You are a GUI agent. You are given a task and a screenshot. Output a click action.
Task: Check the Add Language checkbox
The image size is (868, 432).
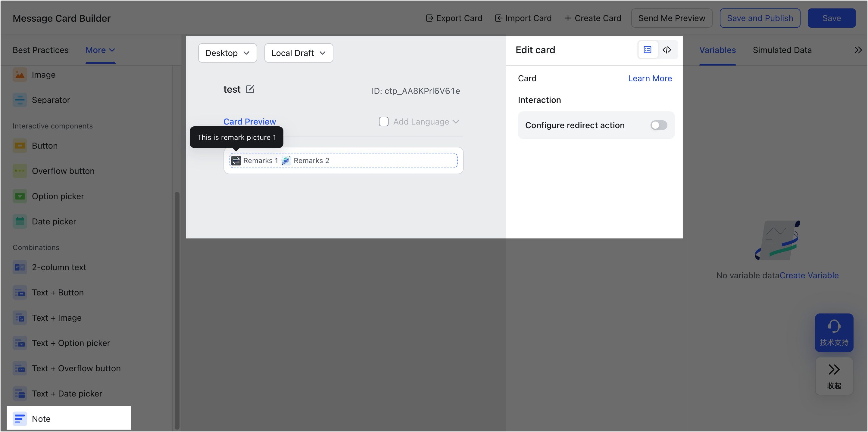tap(383, 122)
